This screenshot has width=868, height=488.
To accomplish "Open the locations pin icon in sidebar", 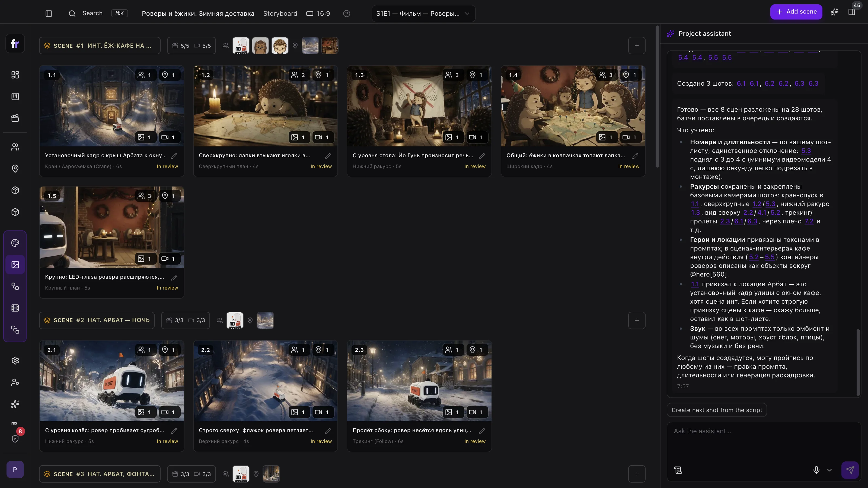I will (x=15, y=169).
